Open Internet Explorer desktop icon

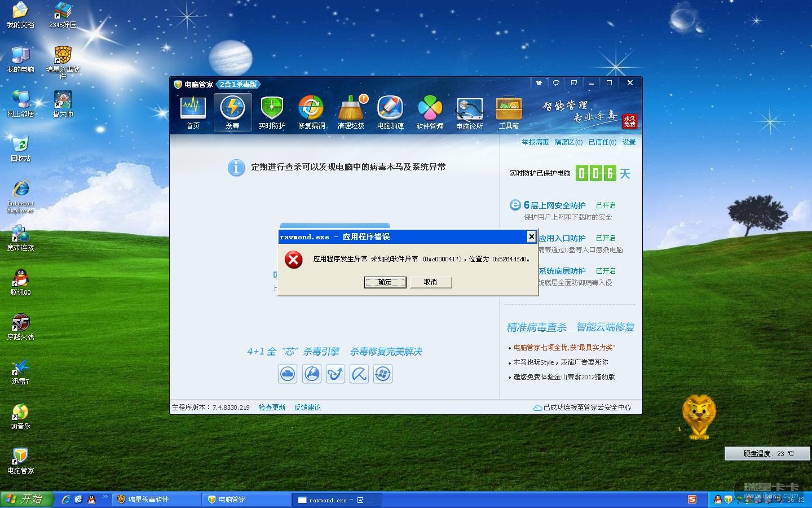pos(20,196)
